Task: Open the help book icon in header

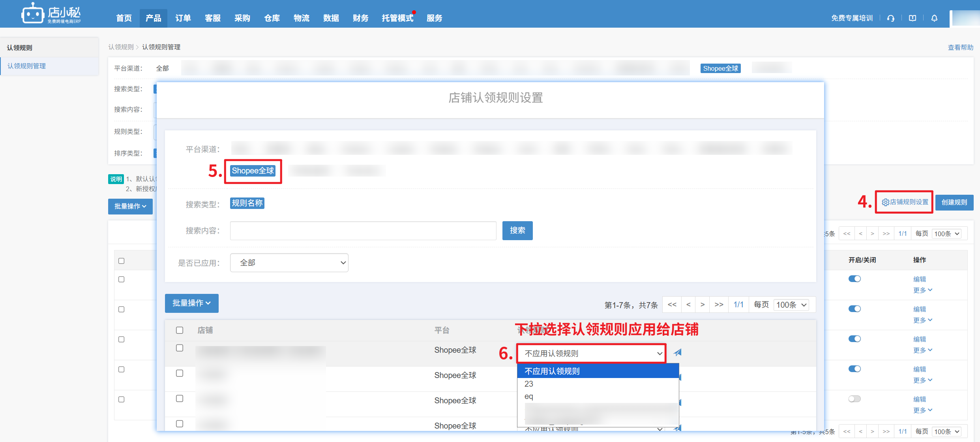Action: (x=912, y=18)
